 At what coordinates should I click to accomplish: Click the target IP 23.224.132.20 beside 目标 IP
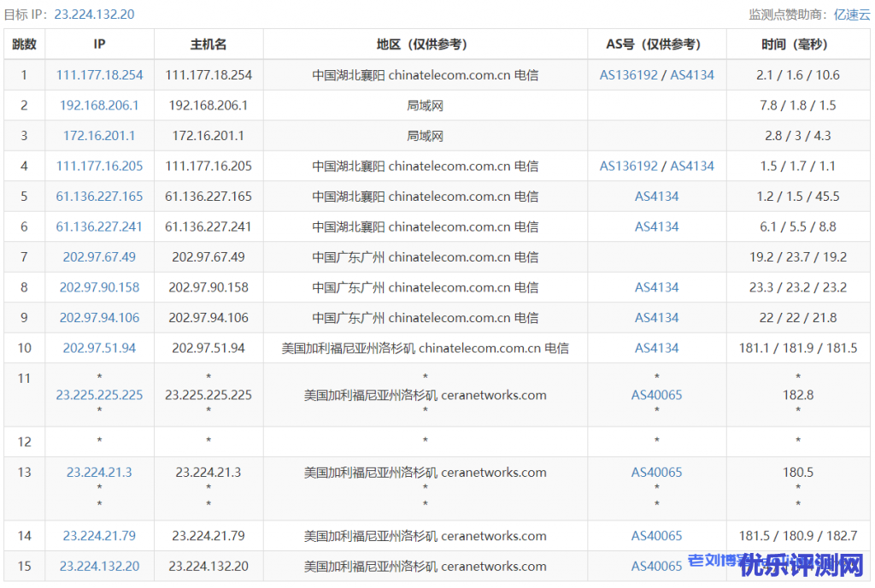pyautogui.click(x=94, y=15)
